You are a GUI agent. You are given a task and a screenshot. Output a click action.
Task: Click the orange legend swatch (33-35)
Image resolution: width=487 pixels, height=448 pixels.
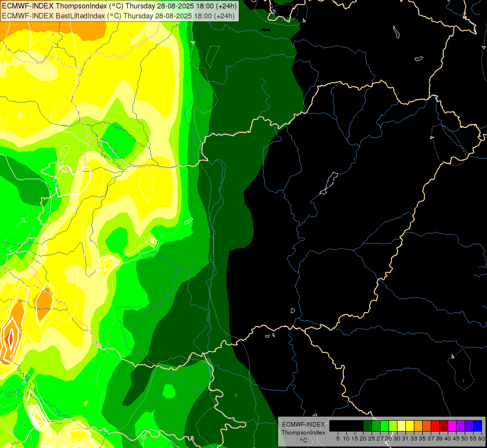tap(418, 426)
